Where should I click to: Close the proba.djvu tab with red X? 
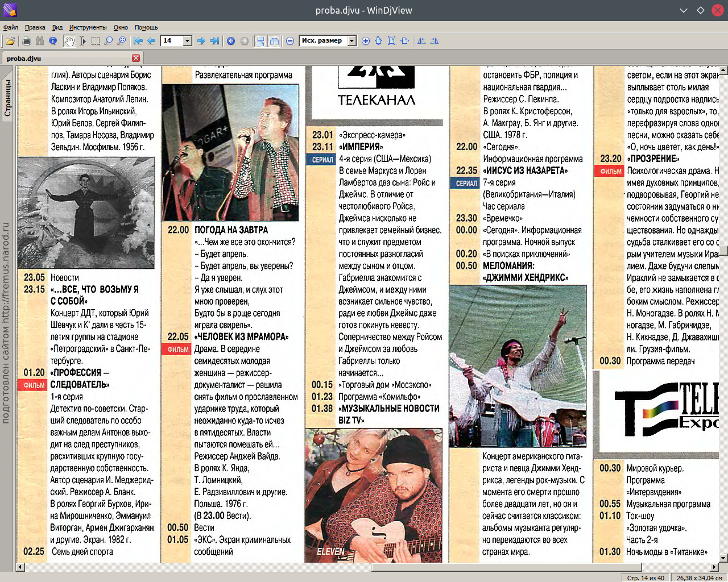pyautogui.click(x=136, y=58)
